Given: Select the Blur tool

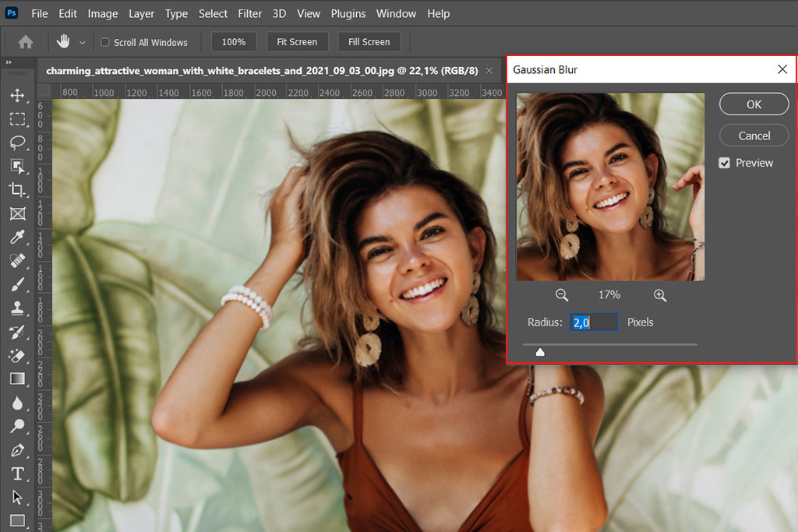Looking at the screenshot, I should point(17,403).
